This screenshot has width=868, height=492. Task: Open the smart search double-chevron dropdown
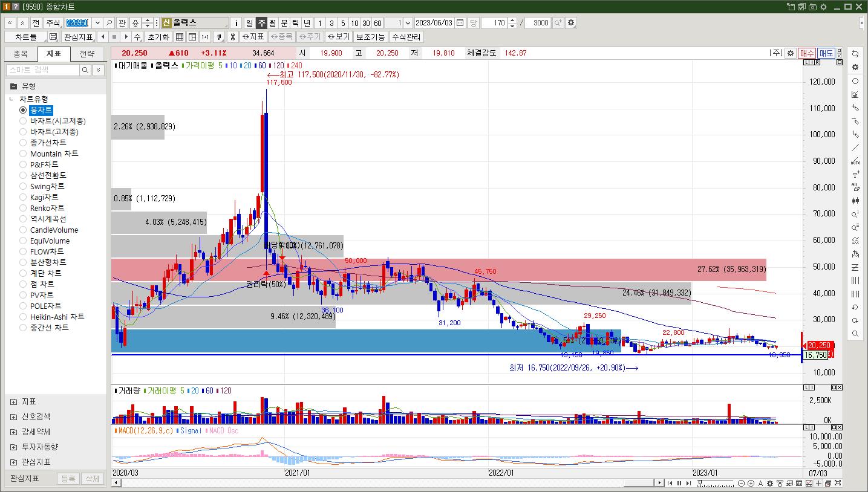[x=99, y=70]
